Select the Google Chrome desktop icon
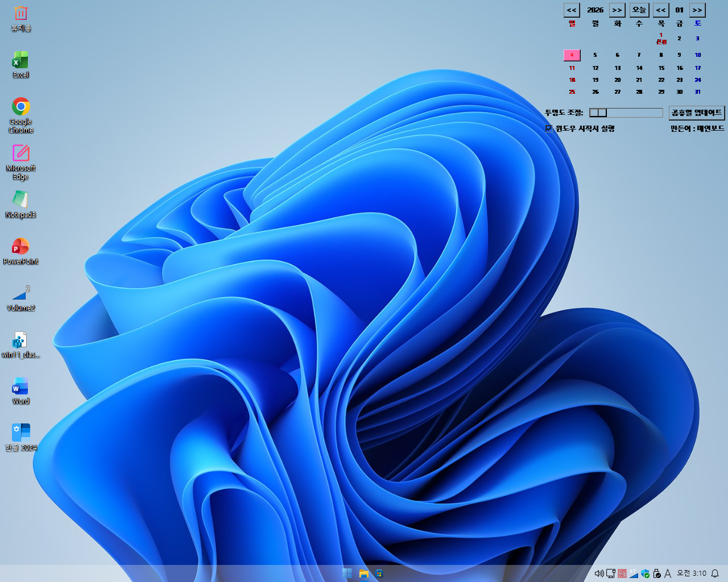The height and width of the screenshot is (582, 728). pyautogui.click(x=21, y=115)
